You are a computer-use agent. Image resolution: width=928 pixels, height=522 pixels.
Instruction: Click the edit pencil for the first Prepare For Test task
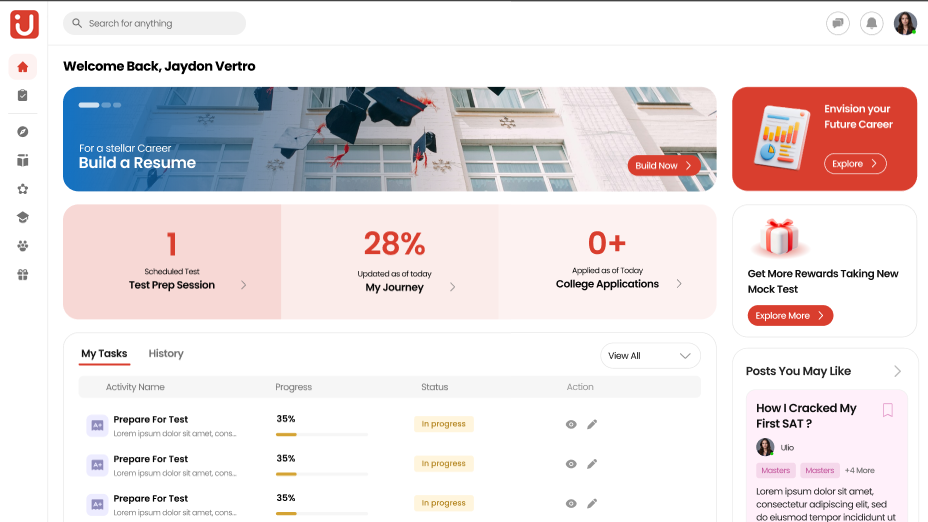592,424
